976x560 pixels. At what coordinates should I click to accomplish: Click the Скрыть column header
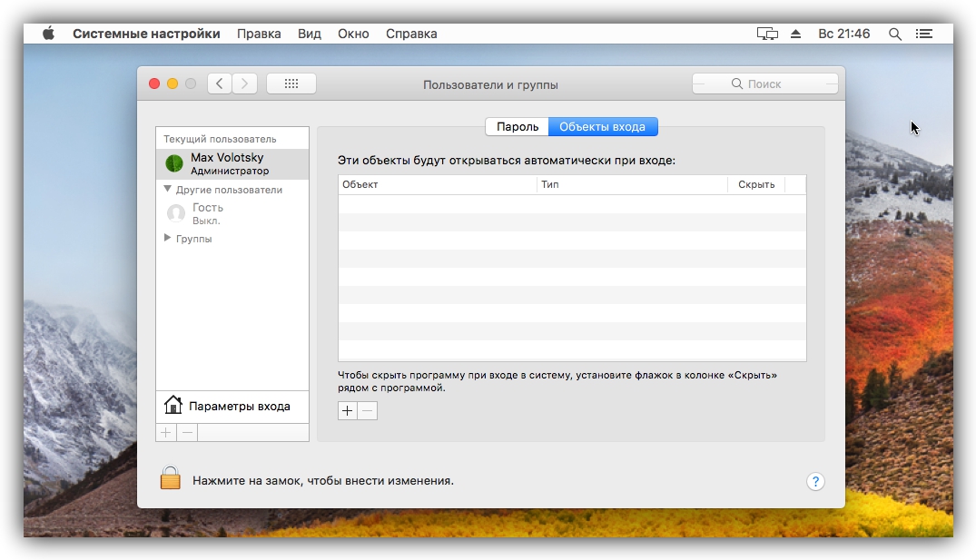click(756, 184)
